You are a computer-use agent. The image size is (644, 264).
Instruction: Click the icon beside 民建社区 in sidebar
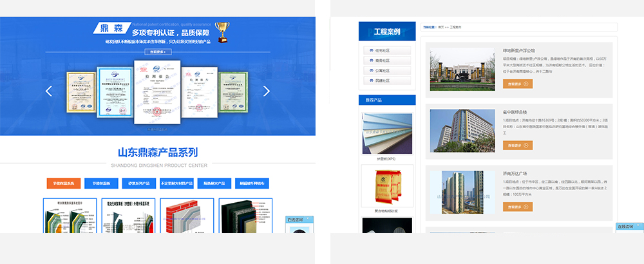click(371, 81)
